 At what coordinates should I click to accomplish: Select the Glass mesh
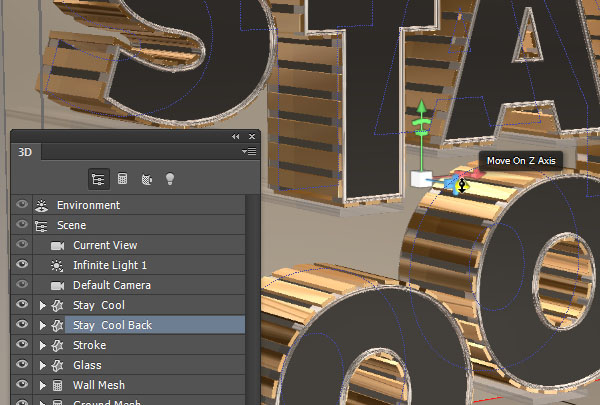pos(139,365)
